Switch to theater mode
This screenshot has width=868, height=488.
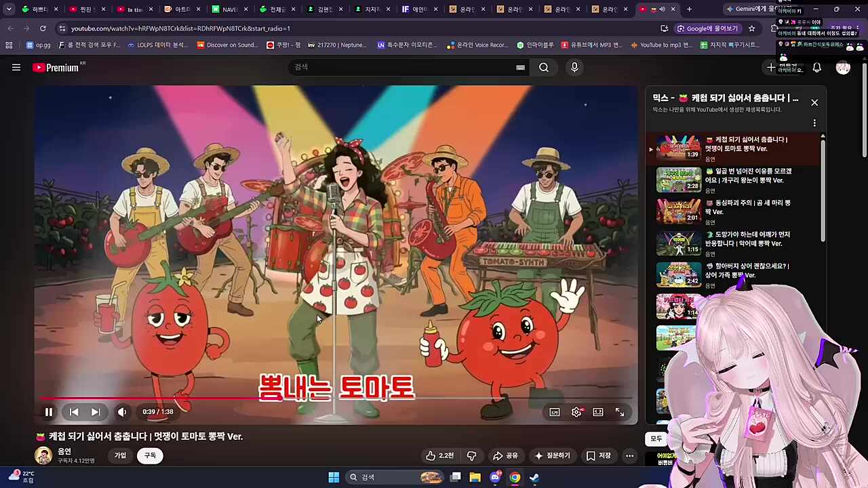(x=598, y=412)
